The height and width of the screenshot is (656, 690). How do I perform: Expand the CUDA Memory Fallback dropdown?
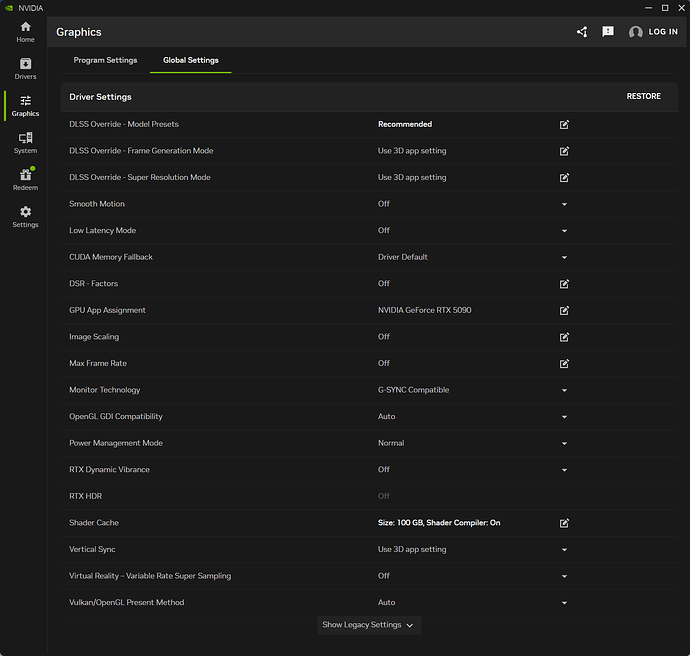pyautogui.click(x=564, y=257)
